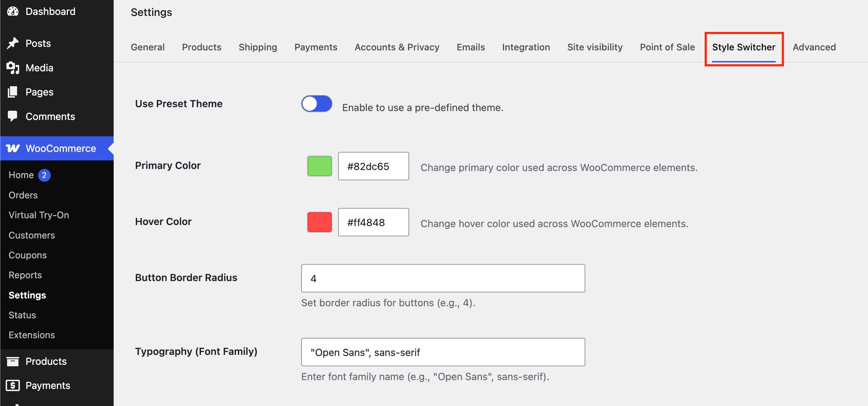Open the Point of Sale tab

click(x=667, y=47)
